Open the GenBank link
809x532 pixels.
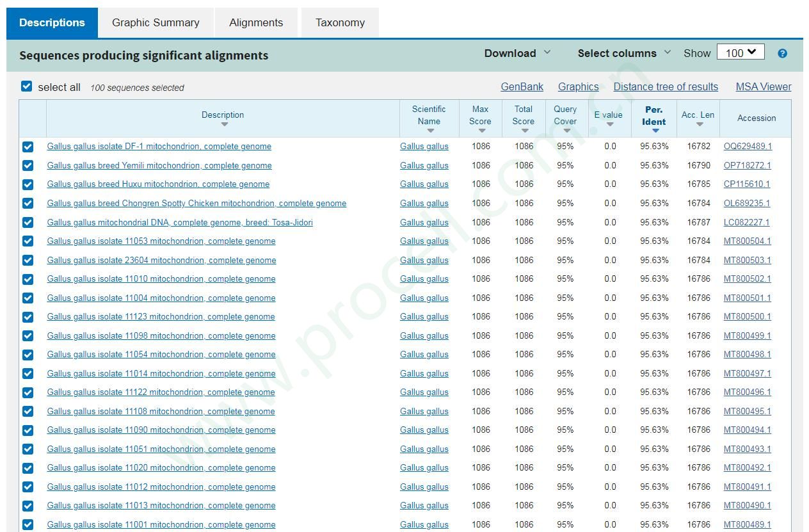point(522,86)
